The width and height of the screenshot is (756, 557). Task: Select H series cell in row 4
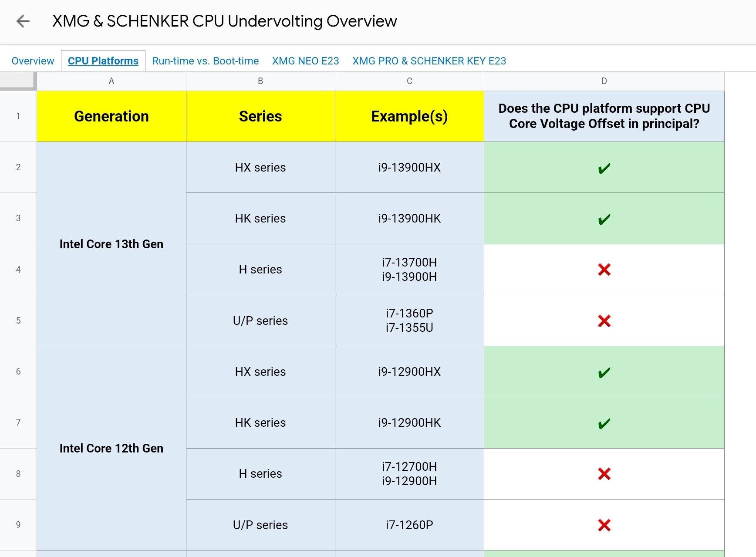(260, 270)
